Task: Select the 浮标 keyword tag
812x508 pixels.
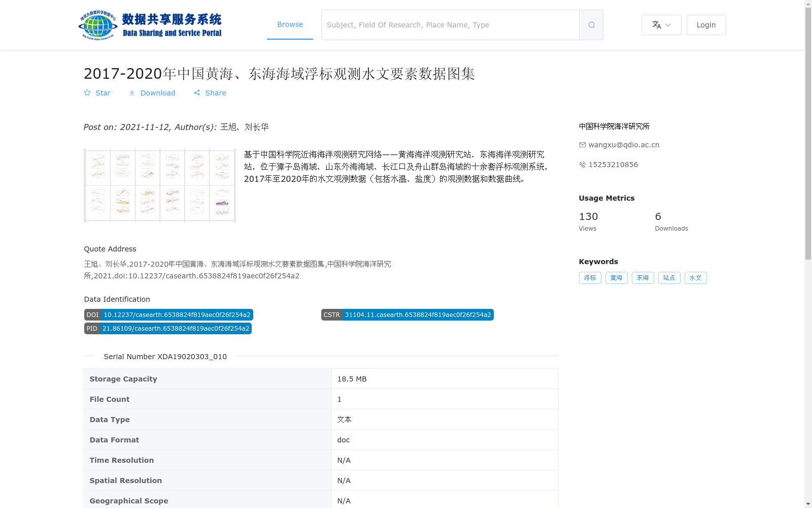Action: (x=590, y=278)
